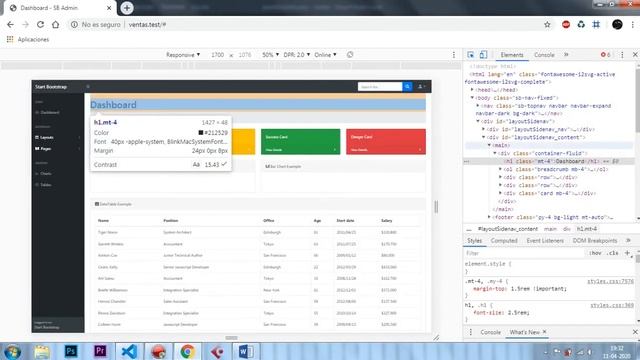Open the Responsive device dropdown
Viewport: 640px width, 360px height.
pos(183,55)
